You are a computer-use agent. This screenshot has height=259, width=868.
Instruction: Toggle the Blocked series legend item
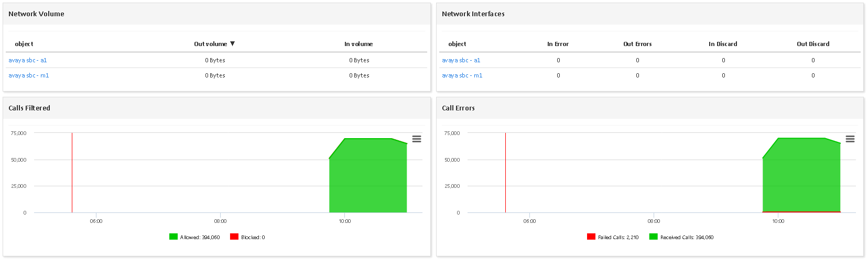point(253,238)
